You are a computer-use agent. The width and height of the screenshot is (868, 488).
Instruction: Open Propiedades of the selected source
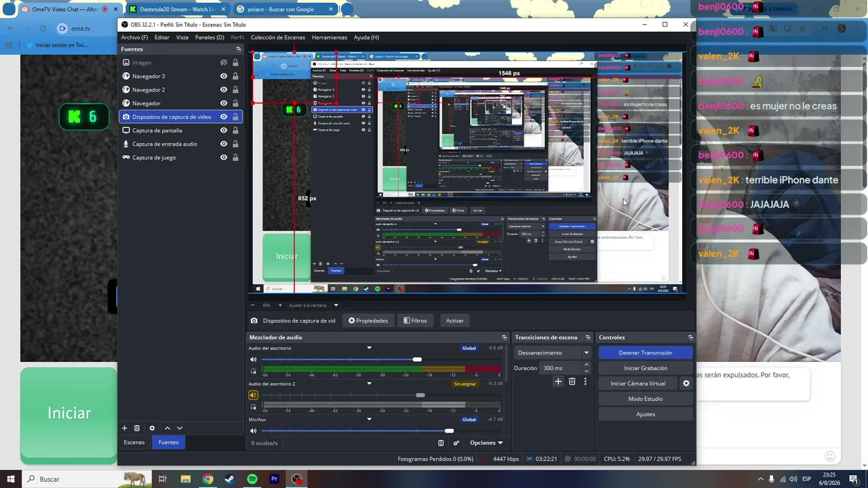click(x=368, y=321)
